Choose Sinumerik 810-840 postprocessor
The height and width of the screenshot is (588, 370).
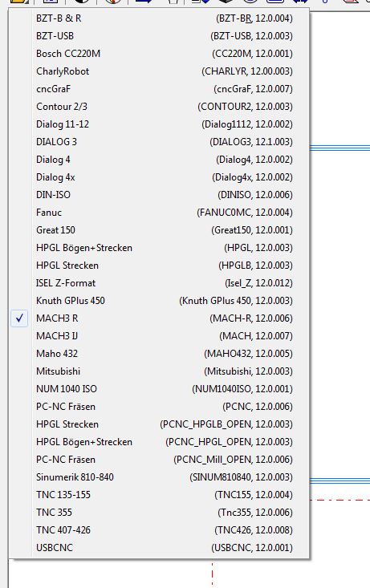[x=159, y=477]
